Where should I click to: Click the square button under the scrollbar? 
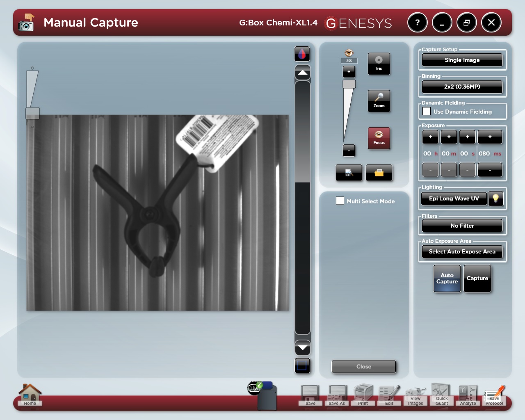(x=302, y=365)
